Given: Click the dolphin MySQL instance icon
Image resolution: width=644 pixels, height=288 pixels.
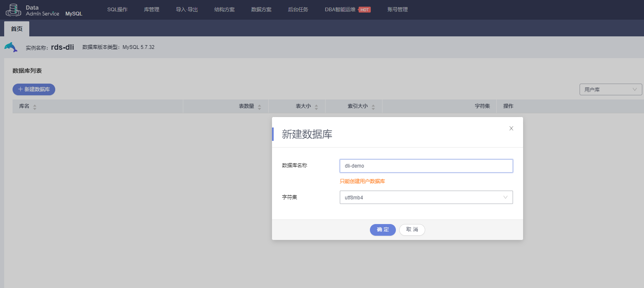Looking at the screenshot, I should tap(11, 47).
